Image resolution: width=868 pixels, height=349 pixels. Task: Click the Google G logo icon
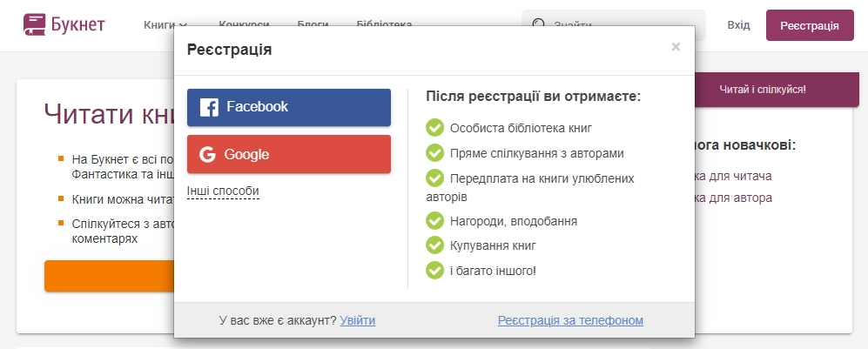[207, 154]
